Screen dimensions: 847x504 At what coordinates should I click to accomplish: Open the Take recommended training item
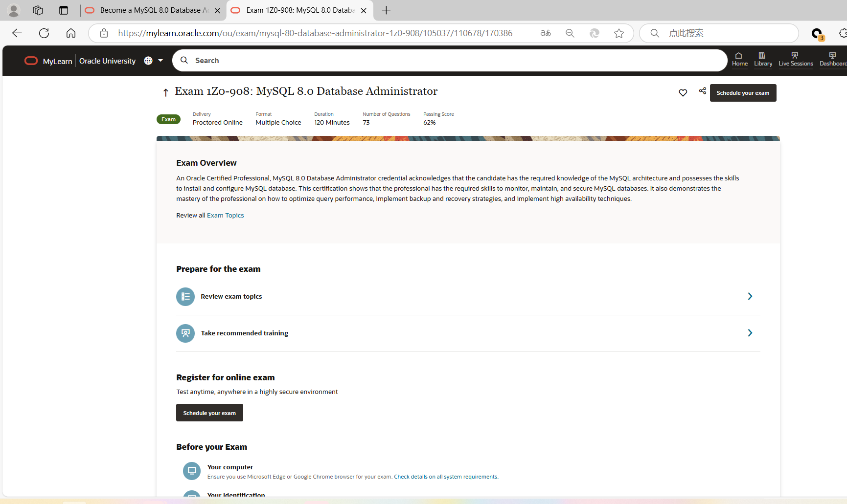(244, 333)
